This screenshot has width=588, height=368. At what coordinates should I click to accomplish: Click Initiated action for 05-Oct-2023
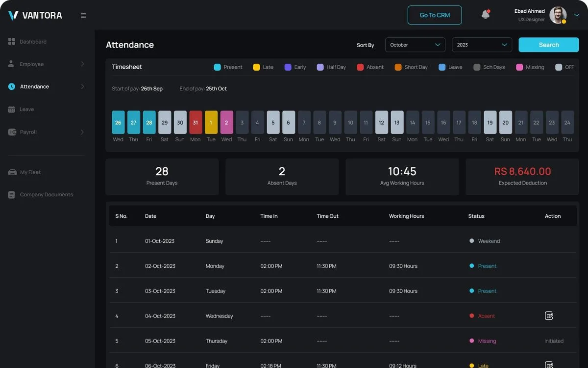[x=554, y=341]
